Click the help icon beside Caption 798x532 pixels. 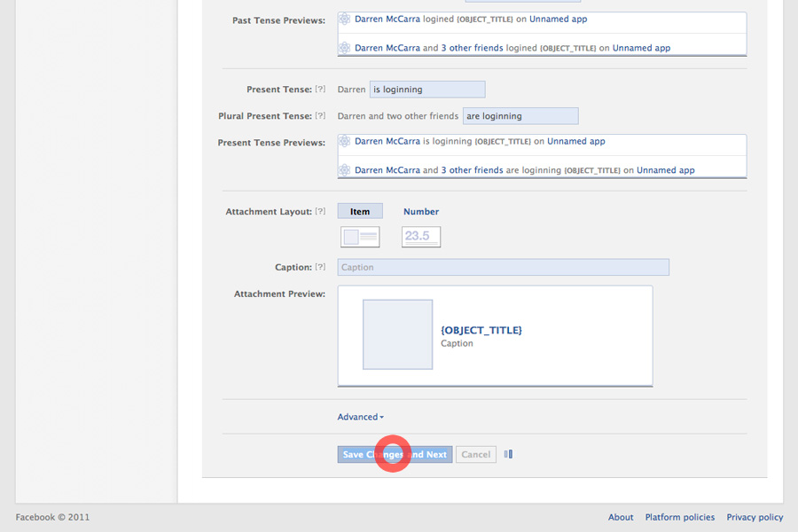[x=320, y=267]
